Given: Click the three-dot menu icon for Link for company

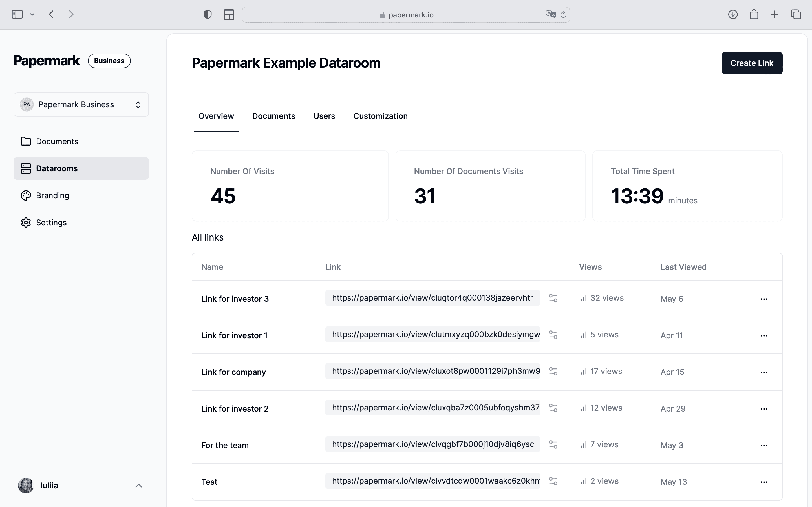Looking at the screenshot, I should pos(764,372).
